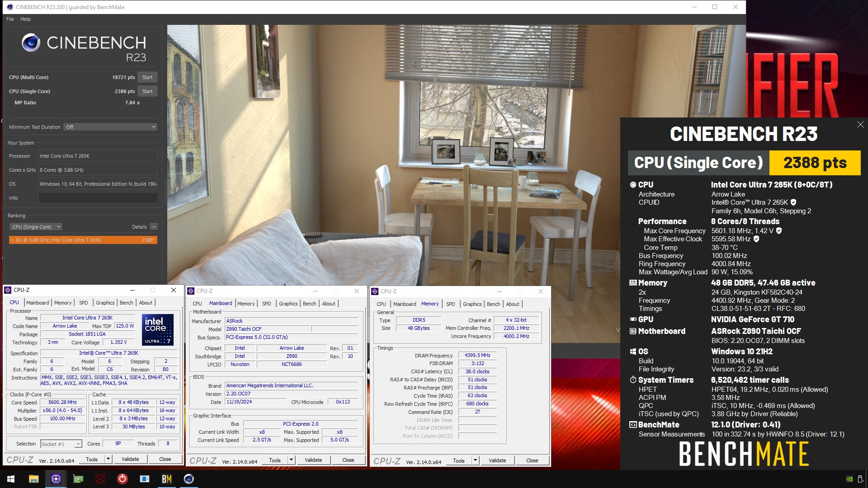Click the Uncore Frequency value '4000.2 MHz'

click(516, 336)
